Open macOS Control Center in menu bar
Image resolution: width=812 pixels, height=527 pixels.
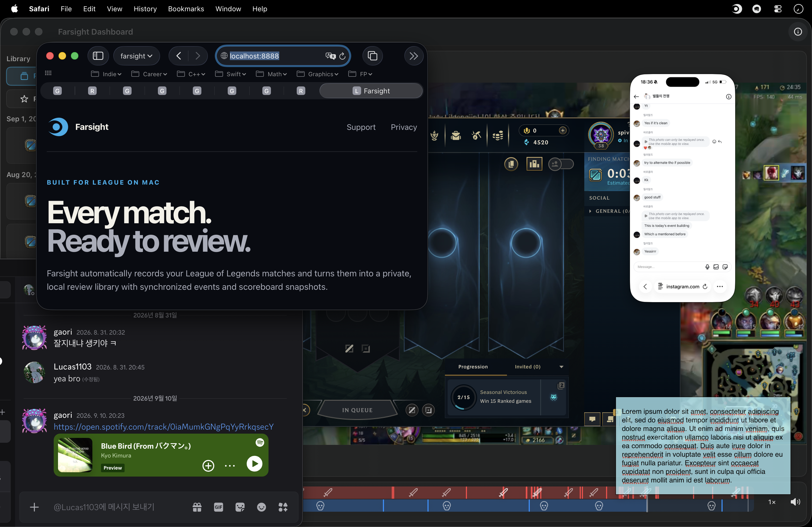pyautogui.click(x=778, y=9)
